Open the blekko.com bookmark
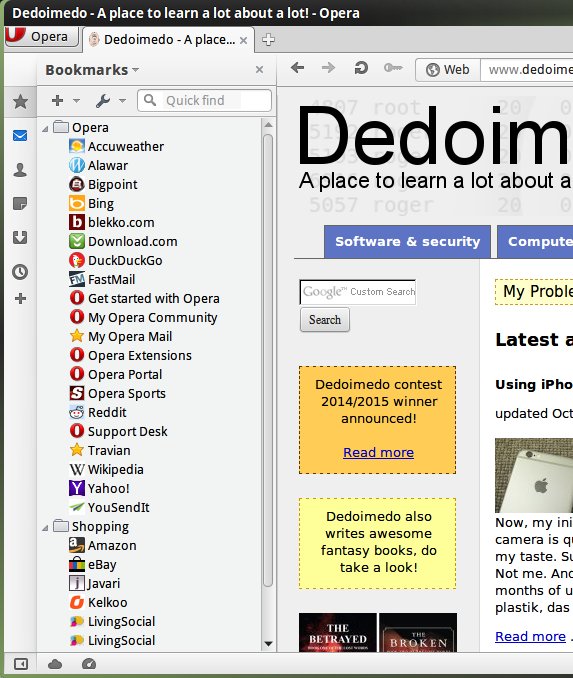The width and height of the screenshot is (573, 678). coord(112,223)
